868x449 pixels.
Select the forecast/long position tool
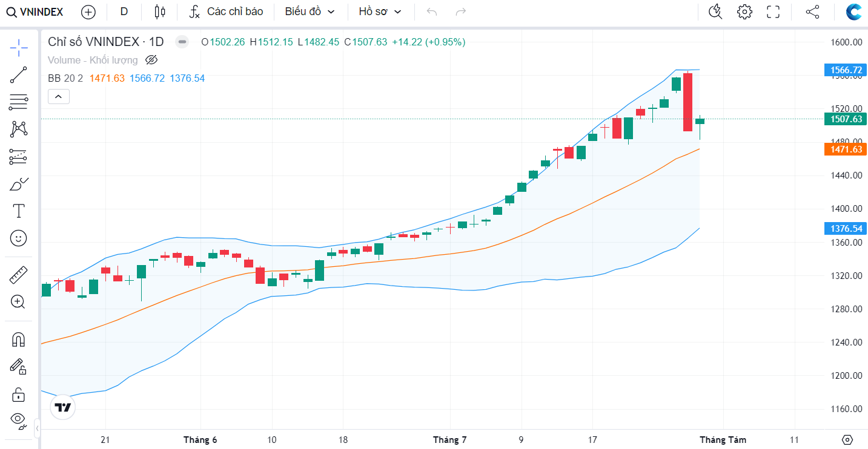click(19, 157)
